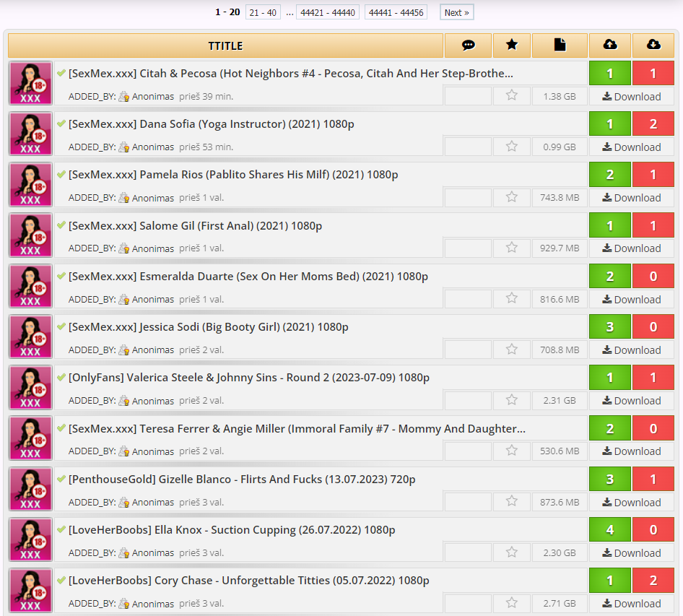Open the Gizelle Blanco PenthouseGold title link
This screenshot has width=683, height=616.
(x=242, y=480)
